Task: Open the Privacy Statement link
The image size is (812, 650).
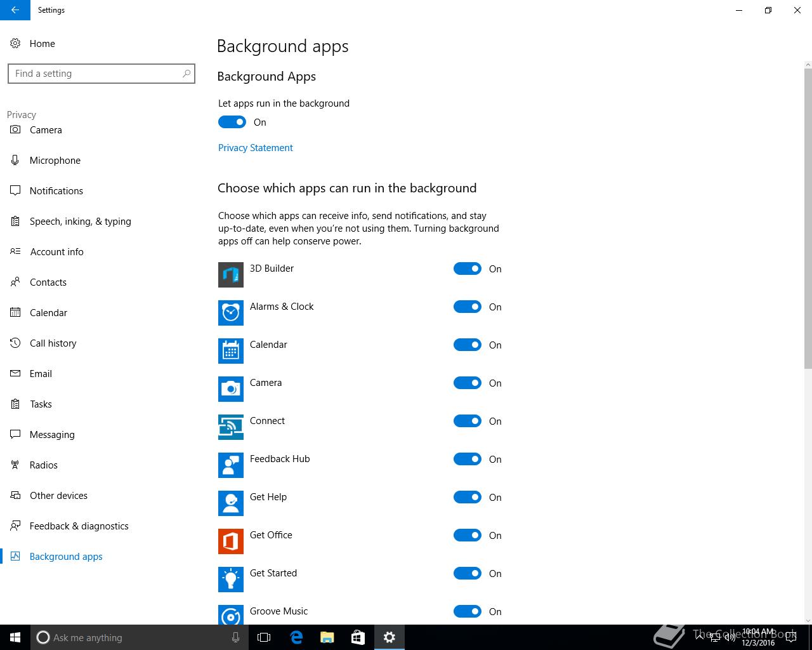Action: 256,147
